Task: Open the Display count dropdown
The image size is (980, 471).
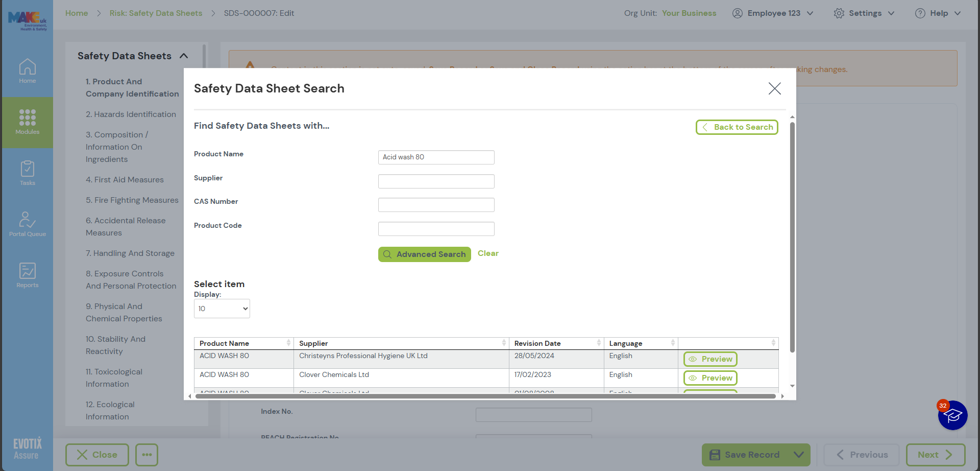Action: point(222,309)
